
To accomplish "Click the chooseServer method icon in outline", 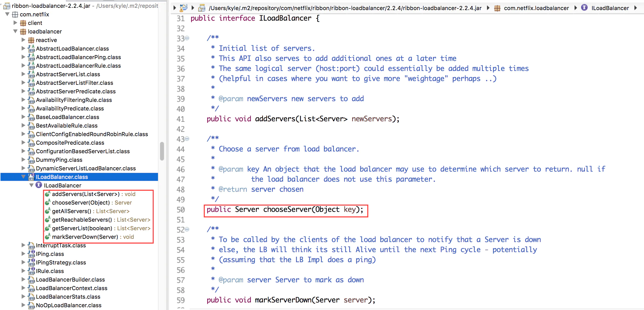I will click(48, 203).
